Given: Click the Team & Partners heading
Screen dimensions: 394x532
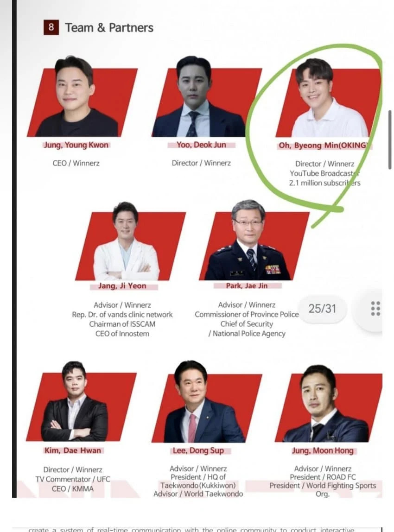Looking at the screenshot, I should coord(109,27).
